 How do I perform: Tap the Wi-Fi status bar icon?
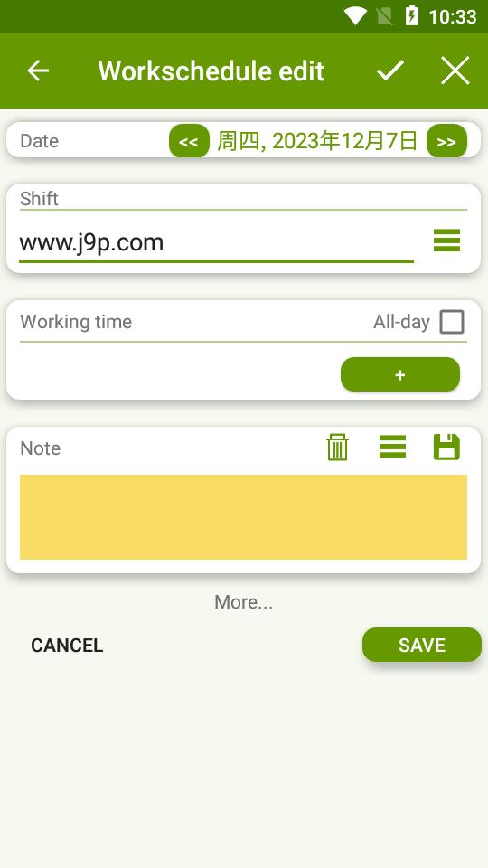(354, 16)
